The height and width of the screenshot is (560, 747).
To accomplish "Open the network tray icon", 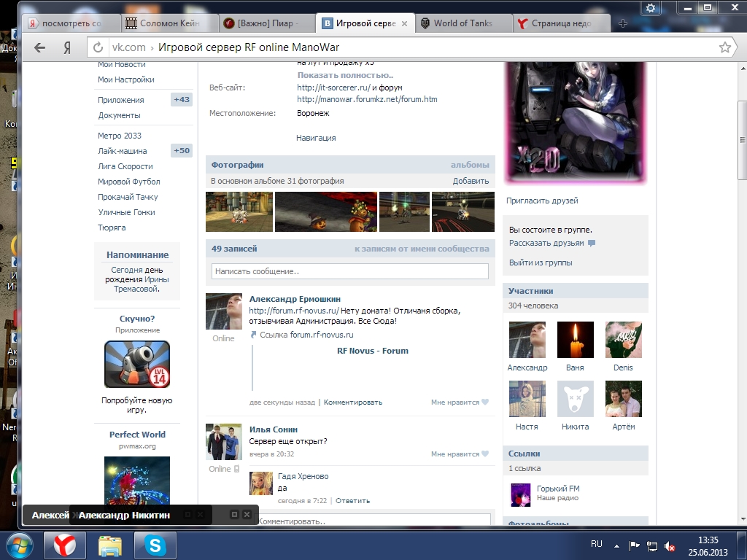I will (651, 545).
